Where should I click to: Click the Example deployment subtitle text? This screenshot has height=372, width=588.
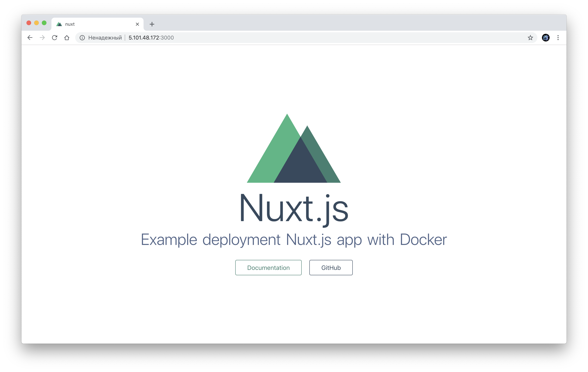(x=294, y=240)
